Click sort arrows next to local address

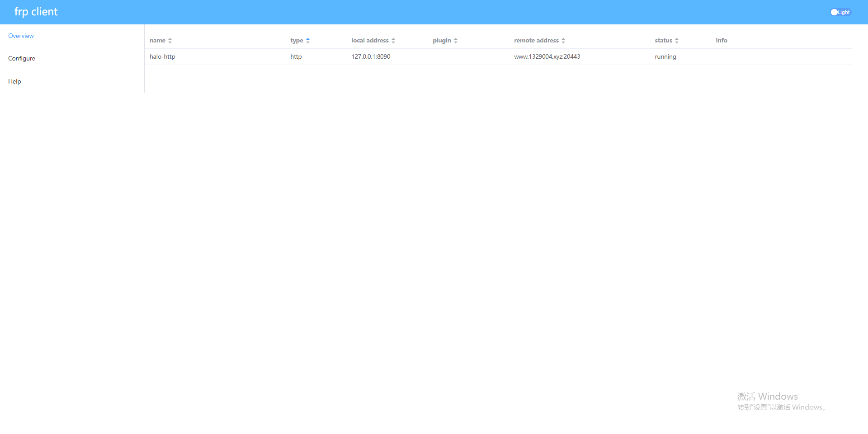pyautogui.click(x=393, y=41)
